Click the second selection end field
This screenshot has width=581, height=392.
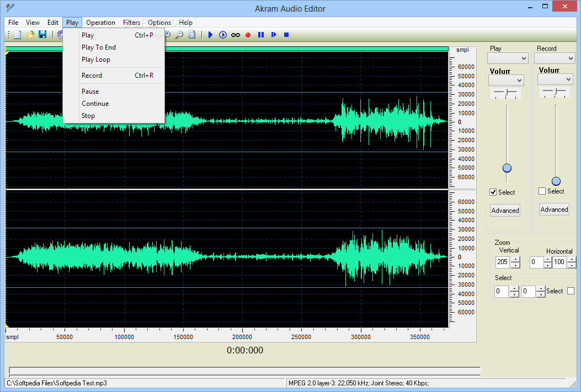click(529, 291)
